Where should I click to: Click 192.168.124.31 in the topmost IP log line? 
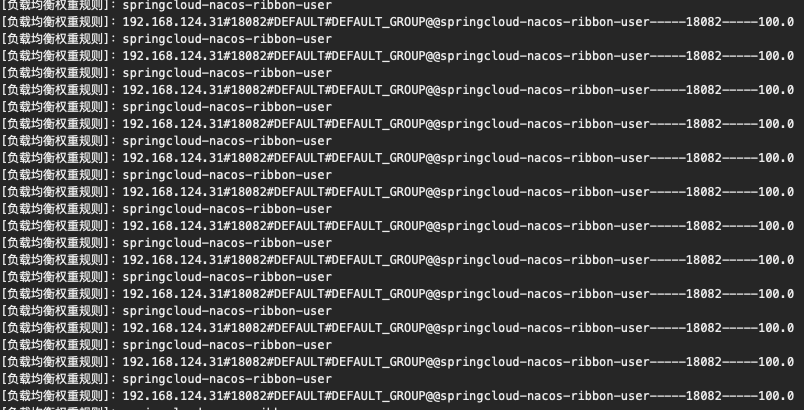coord(173,22)
